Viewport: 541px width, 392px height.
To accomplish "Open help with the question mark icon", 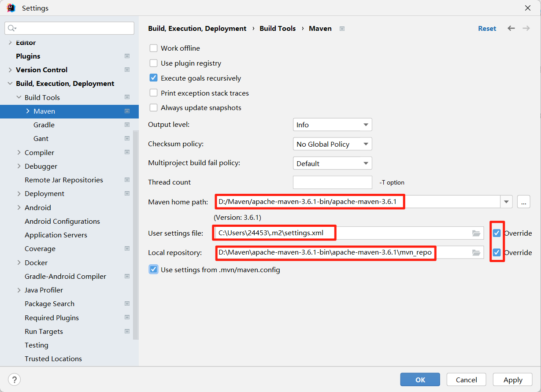I will click(x=14, y=379).
